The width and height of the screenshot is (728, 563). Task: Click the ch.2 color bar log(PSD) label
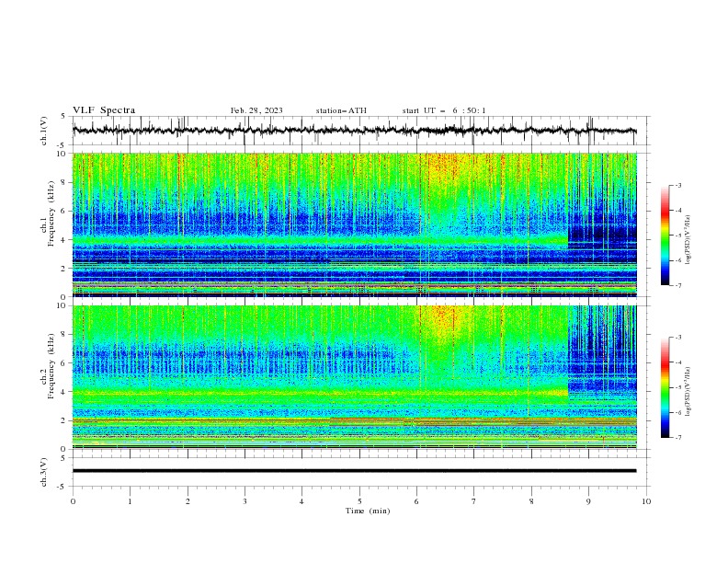(688, 392)
